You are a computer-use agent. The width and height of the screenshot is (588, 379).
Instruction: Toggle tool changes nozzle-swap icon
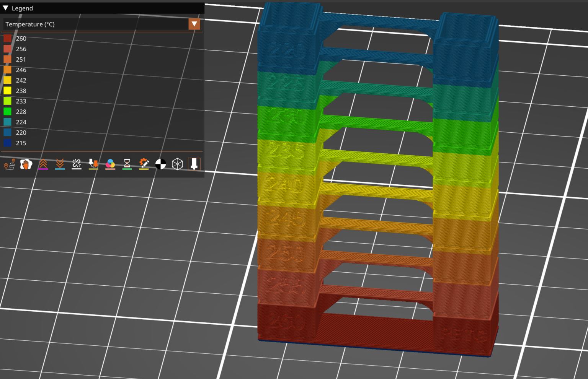click(93, 164)
